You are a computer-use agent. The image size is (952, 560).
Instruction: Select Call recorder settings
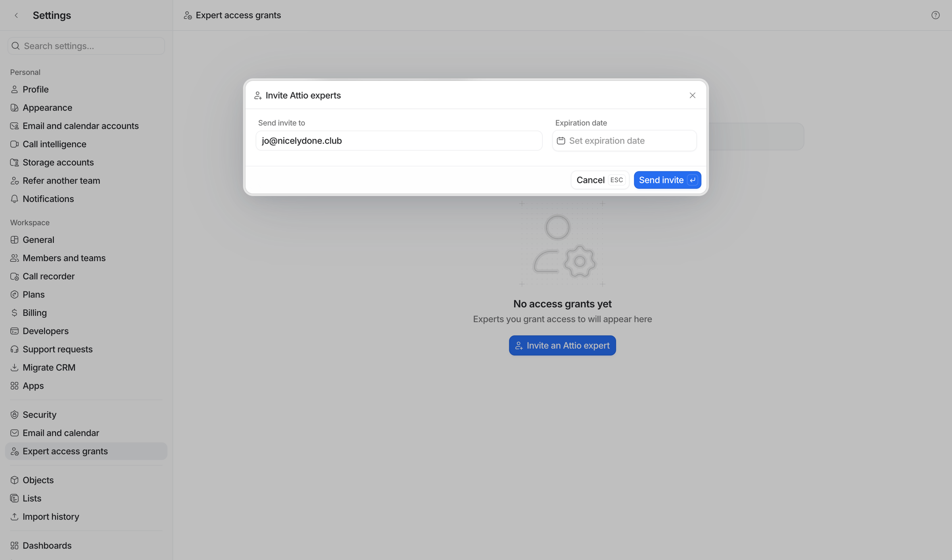coord(86,276)
